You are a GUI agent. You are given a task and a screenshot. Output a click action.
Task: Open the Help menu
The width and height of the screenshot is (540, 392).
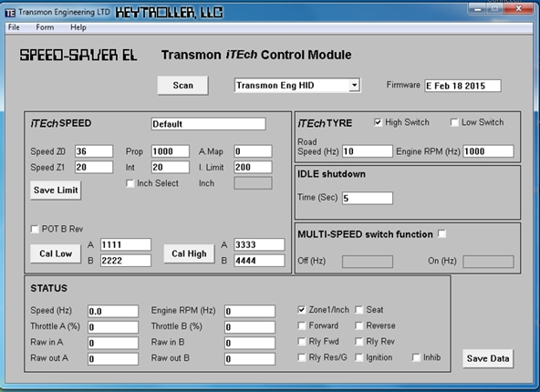[x=78, y=27]
